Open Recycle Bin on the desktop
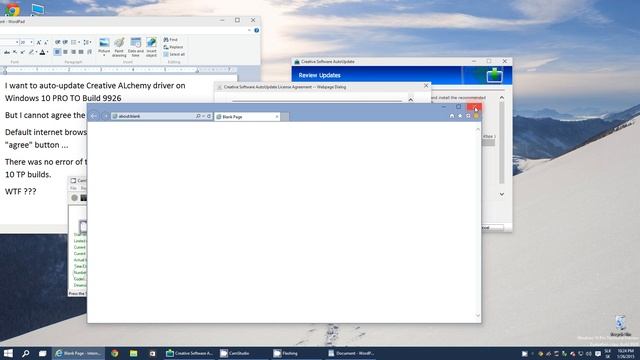 tap(620, 325)
